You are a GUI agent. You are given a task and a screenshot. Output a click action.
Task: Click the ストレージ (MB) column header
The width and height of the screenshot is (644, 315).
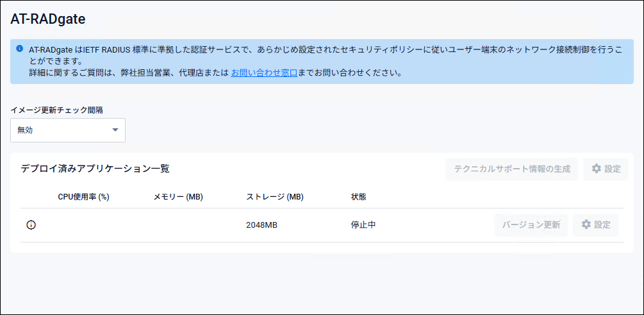[275, 197]
